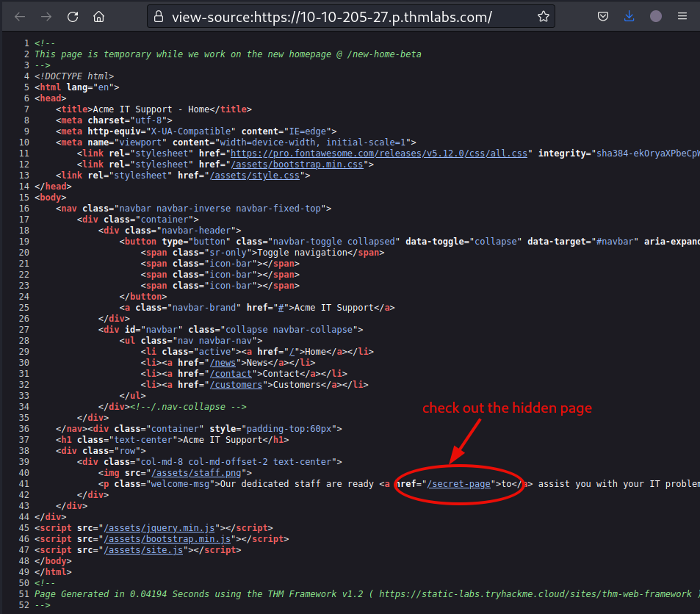Click the /news href link
Screen dimensions: 700x614
pyautogui.click(x=223, y=363)
